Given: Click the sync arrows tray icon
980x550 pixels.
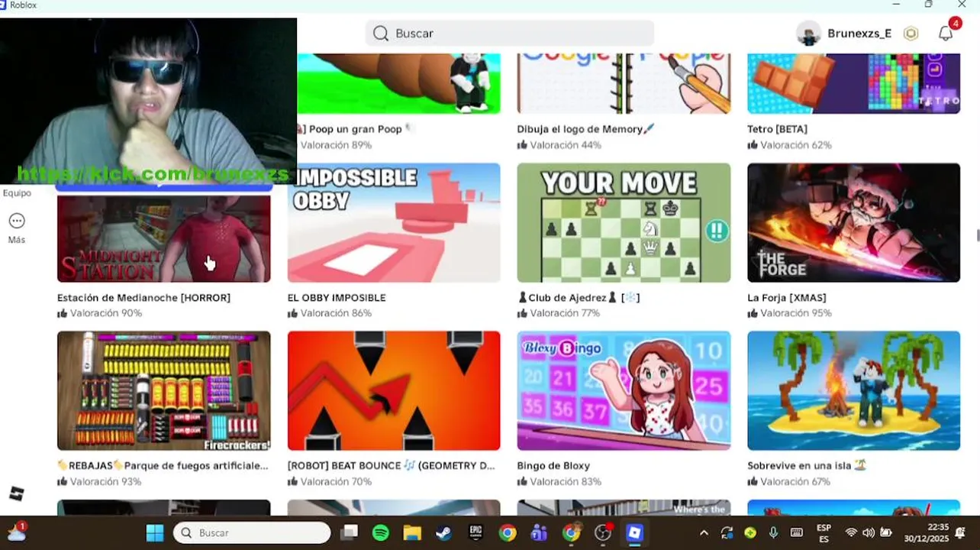Looking at the screenshot, I should 727,532.
